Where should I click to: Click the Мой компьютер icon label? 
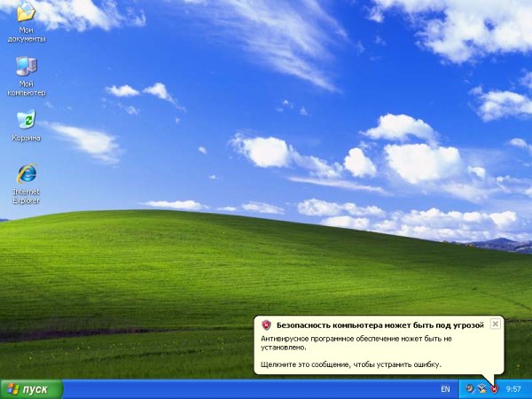[x=27, y=89]
